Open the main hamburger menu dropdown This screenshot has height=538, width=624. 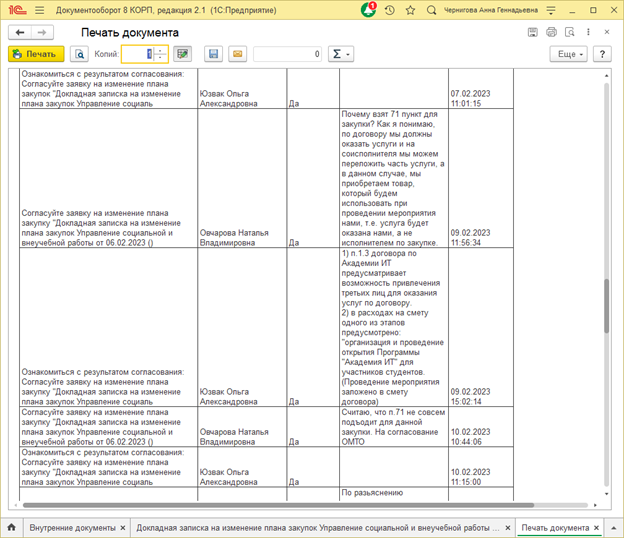point(38,10)
